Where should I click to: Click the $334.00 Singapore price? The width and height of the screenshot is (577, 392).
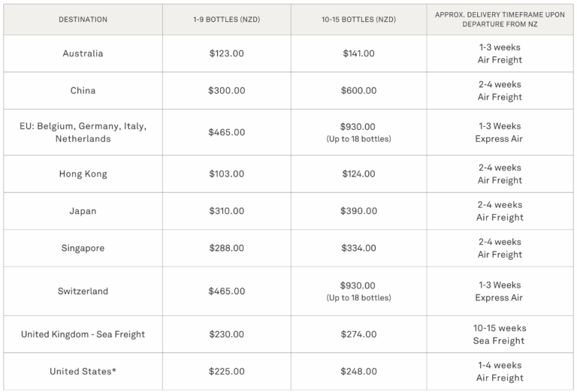(x=358, y=249)
